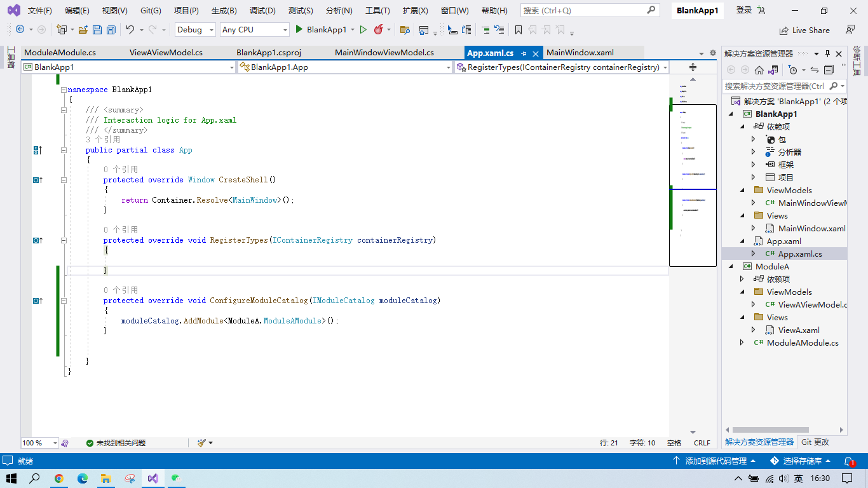Open the notifications bell in status bar

[849, 461]
